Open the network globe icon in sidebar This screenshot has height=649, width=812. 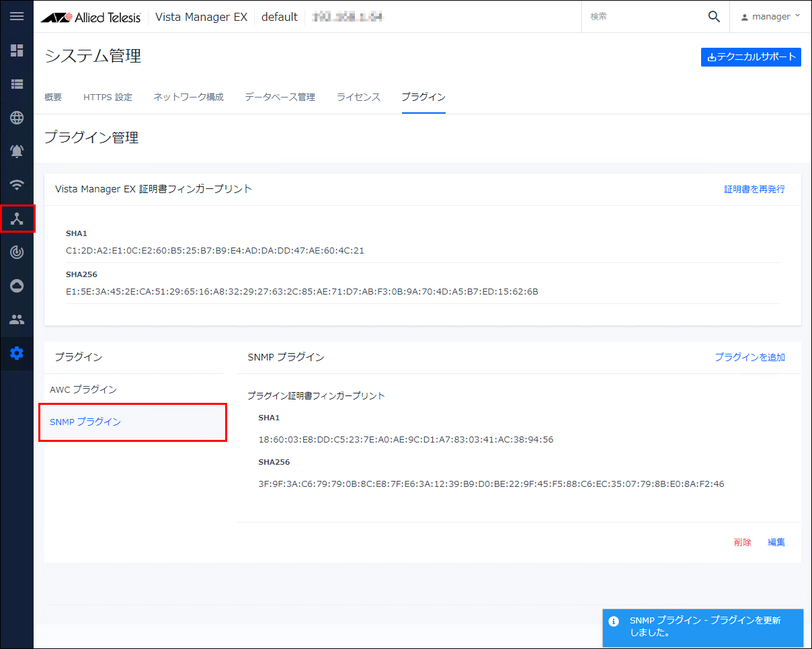[17, 118]
